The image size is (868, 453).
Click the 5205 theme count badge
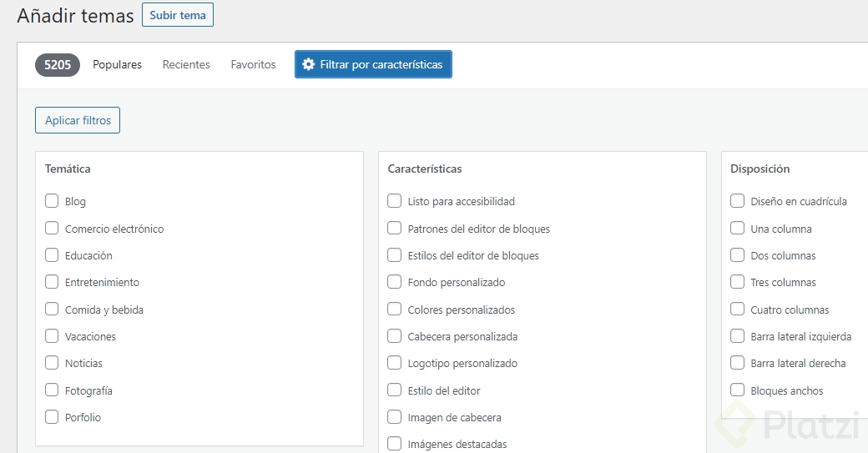pyautogui.click(x=58, y=64)
